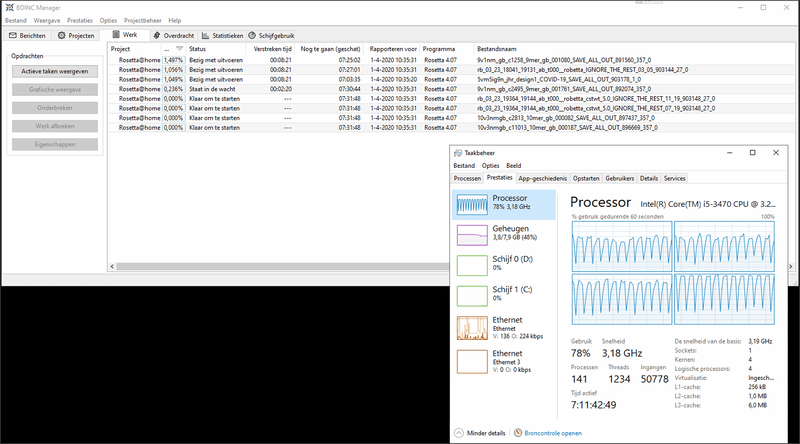The image size is (800, 444).
Task: Sort tasks by the Status column header
Action: [x=216, y=49]
